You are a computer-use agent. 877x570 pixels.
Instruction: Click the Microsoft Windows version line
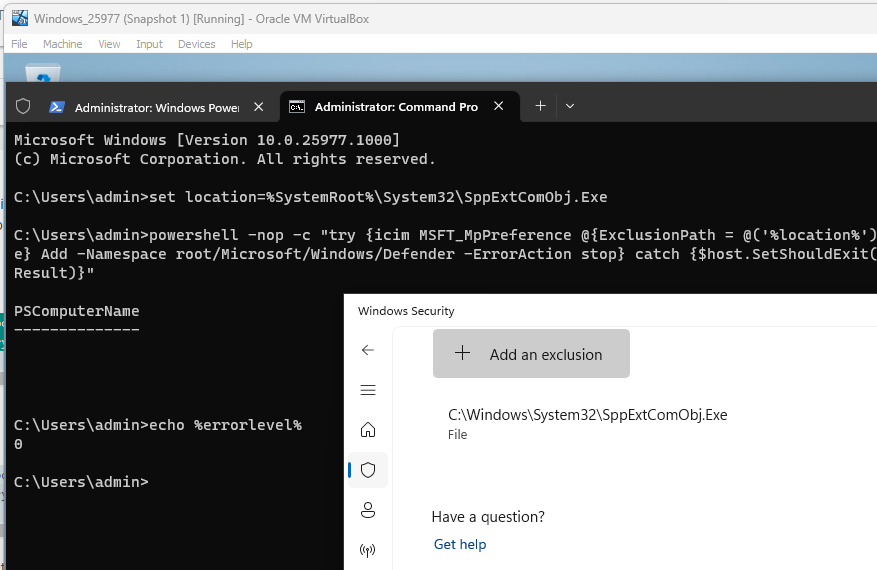(x=207, y=140)
